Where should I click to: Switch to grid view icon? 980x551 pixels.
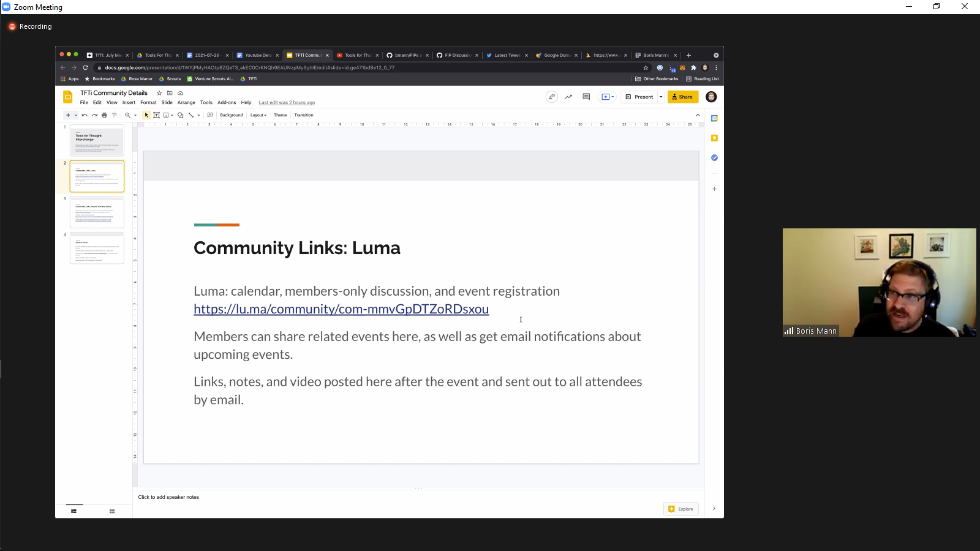coord(112,511)
